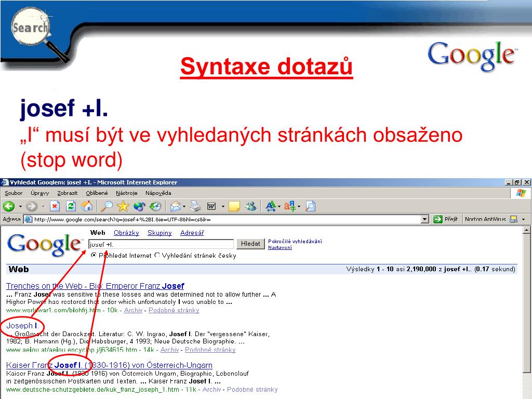This screenshot has height=399, width=532.
Task: Click the address bar URL field
Action: (227, 219)
